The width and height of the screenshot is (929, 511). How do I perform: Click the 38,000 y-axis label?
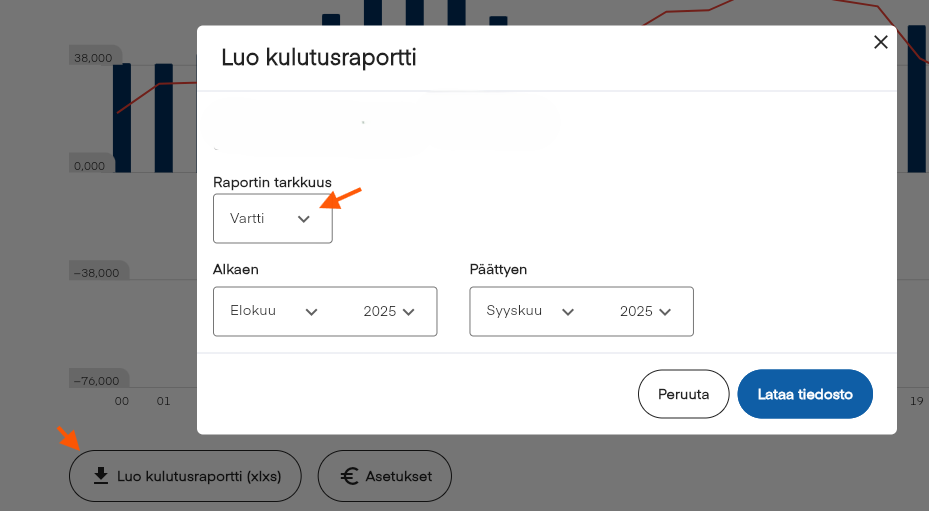pyautogui.click(x=93, y=58)
